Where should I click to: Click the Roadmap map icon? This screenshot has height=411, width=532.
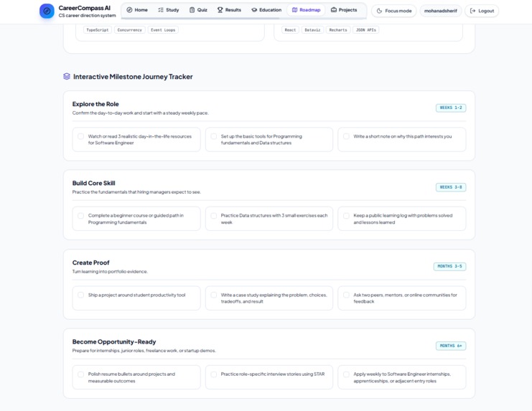tap(294, 10)
